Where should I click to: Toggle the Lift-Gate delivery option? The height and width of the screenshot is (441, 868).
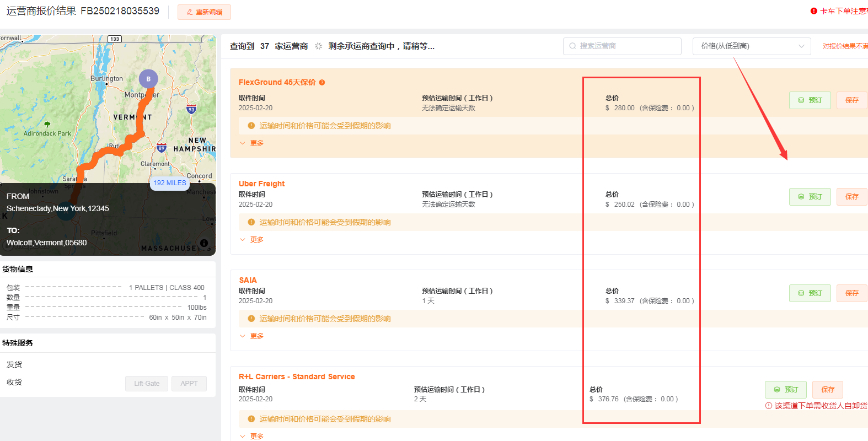coord(147,384)
